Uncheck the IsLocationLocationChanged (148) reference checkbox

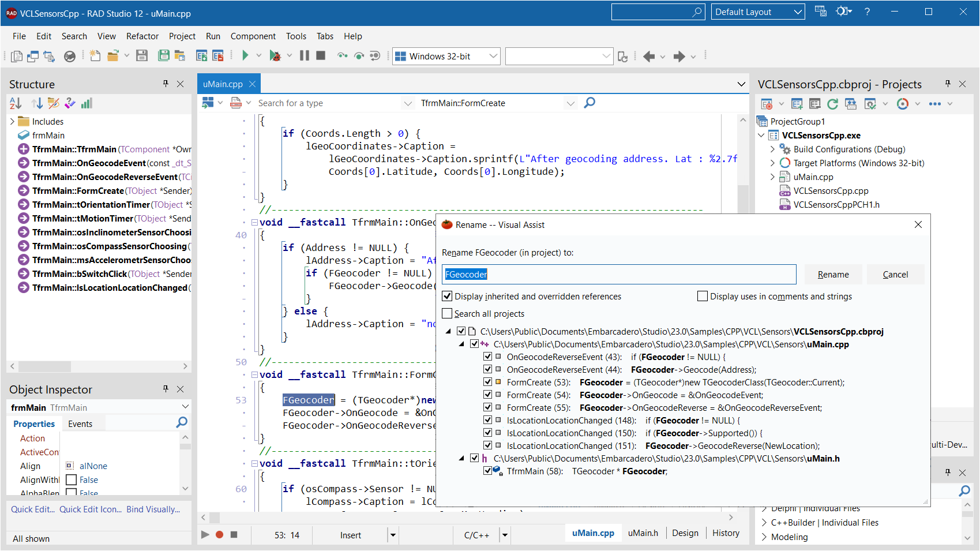coord(488,420)
